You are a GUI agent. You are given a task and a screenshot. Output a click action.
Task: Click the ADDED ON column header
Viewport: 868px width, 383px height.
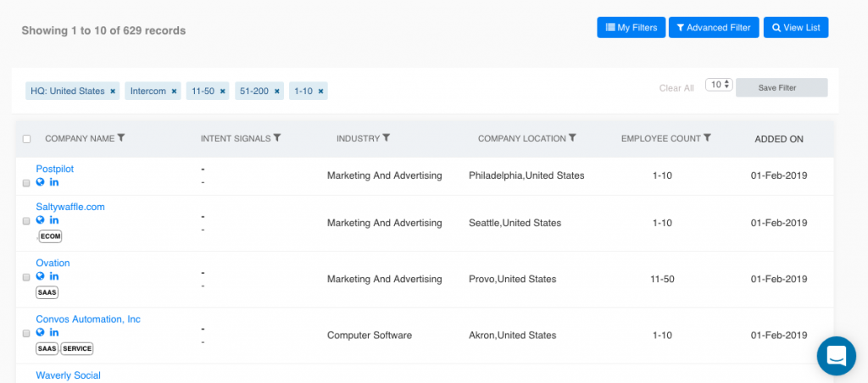pyautogui.click(x=779, y=139)
